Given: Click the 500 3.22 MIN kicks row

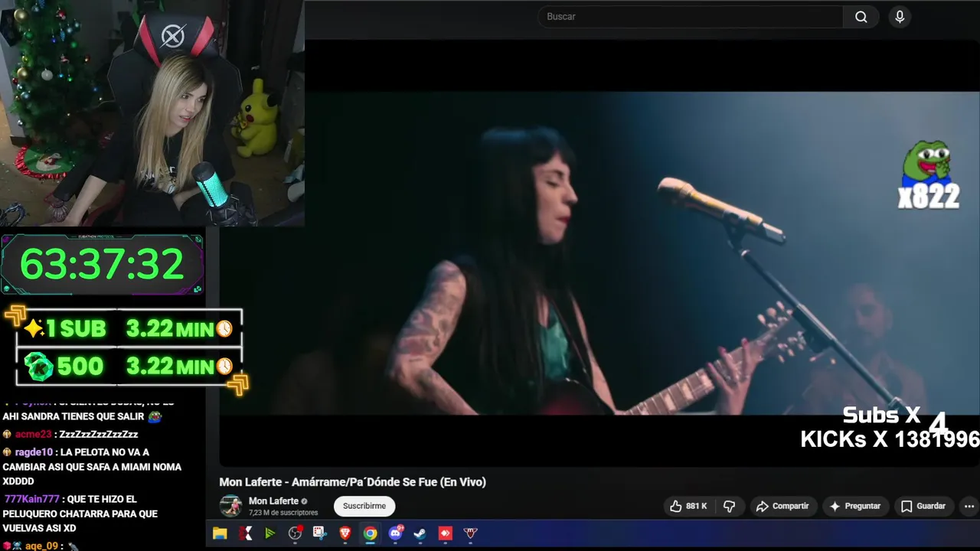Looking at the screenshot, I should click(x=129, y=367).
